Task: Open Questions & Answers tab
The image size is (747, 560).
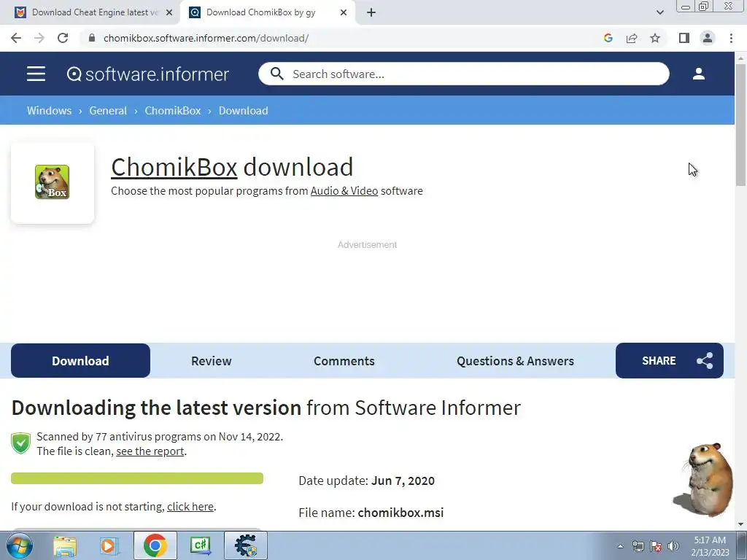Action: click(x=515, y=361)
